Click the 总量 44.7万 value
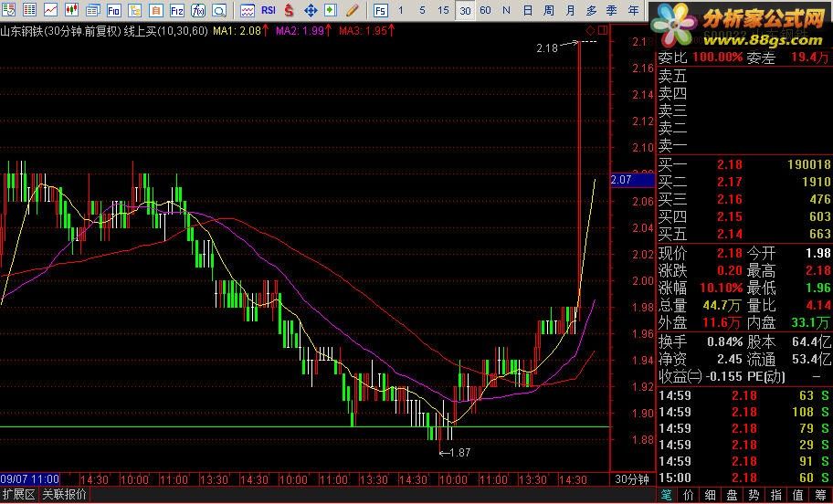 (x=722, y=306)
